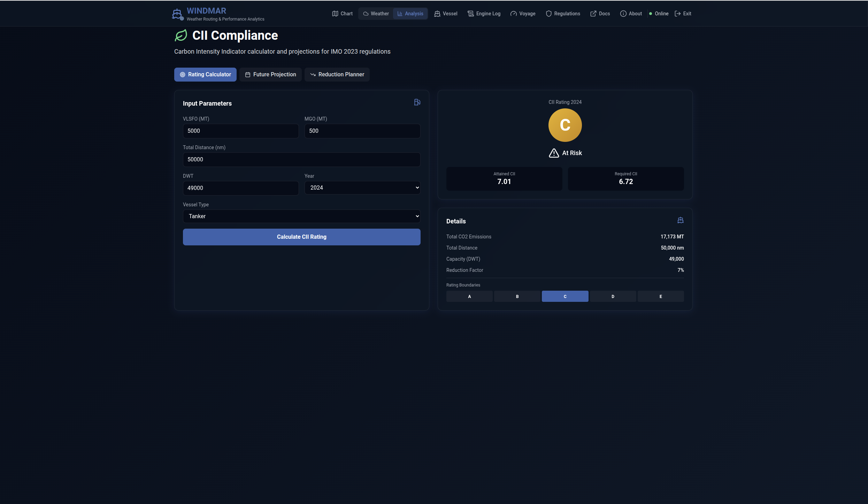Open the Regulations page link
The image size is (868, 504).
click(563, 14)
